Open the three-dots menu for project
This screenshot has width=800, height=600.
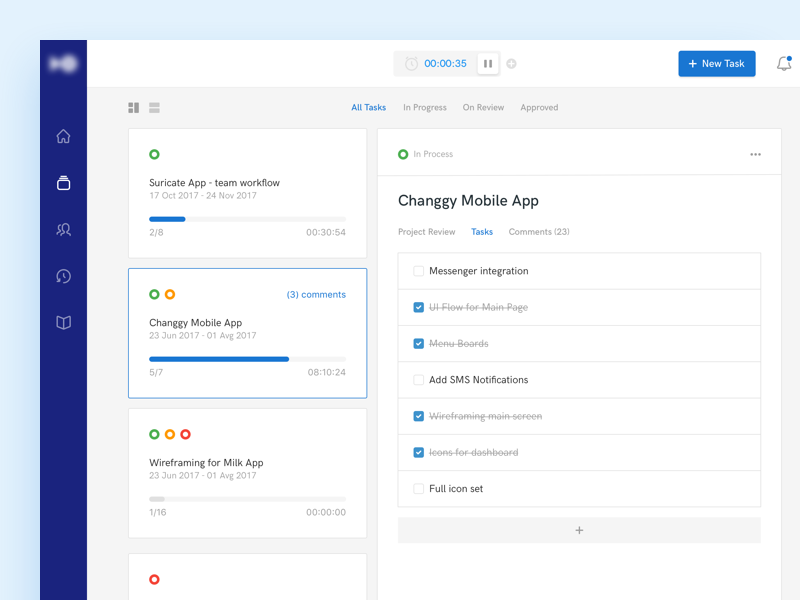755,155
